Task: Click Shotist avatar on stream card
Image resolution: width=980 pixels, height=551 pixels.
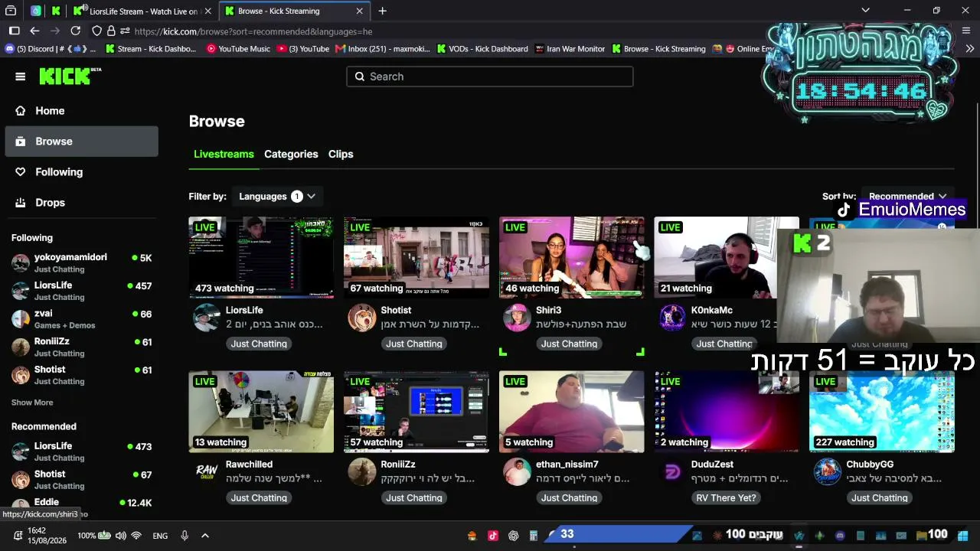Action: (362, 318)
